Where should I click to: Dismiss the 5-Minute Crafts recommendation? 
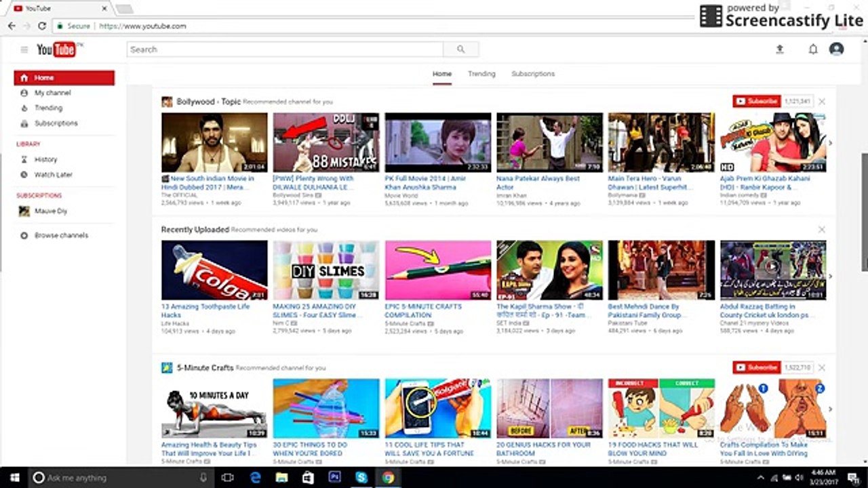[822, 368]
